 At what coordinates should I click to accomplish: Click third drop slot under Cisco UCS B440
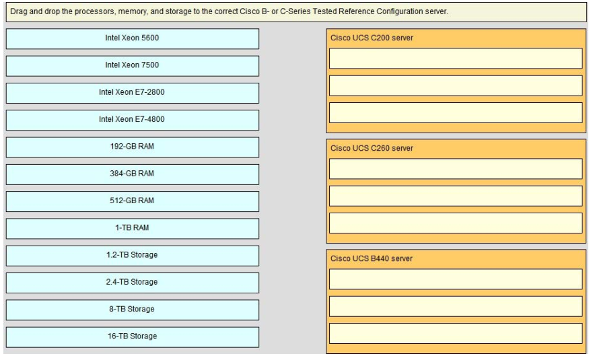click(456, 333)
